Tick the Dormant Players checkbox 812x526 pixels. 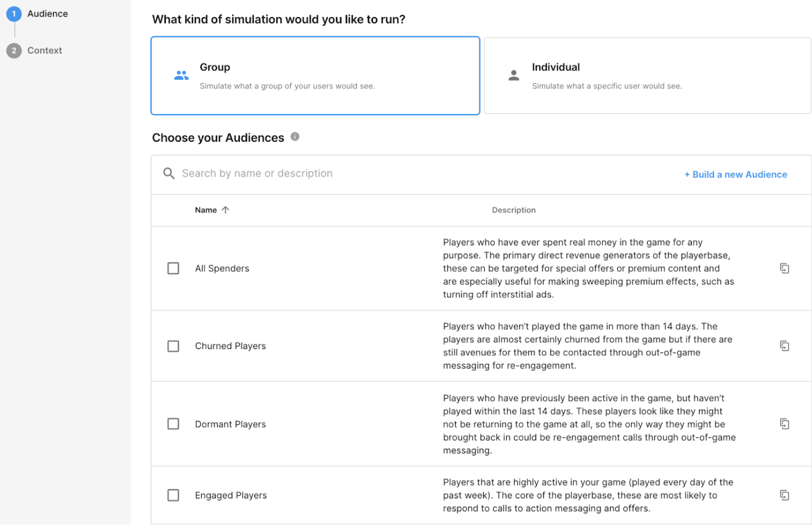coord(173,424)
